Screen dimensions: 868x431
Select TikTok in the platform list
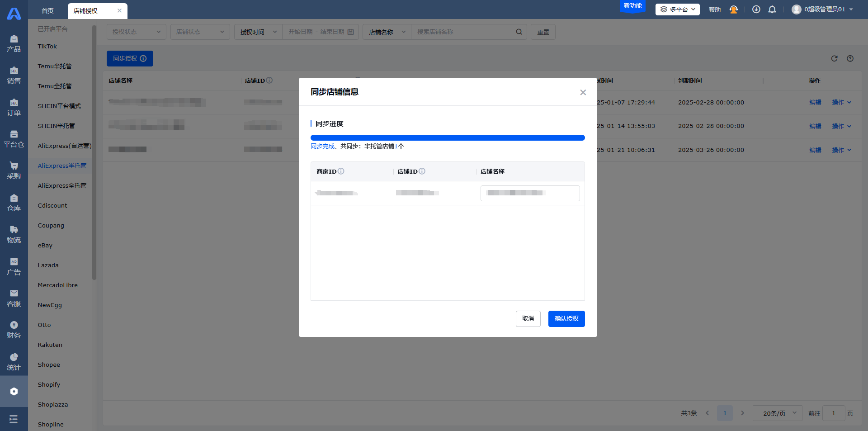point(47,46)
